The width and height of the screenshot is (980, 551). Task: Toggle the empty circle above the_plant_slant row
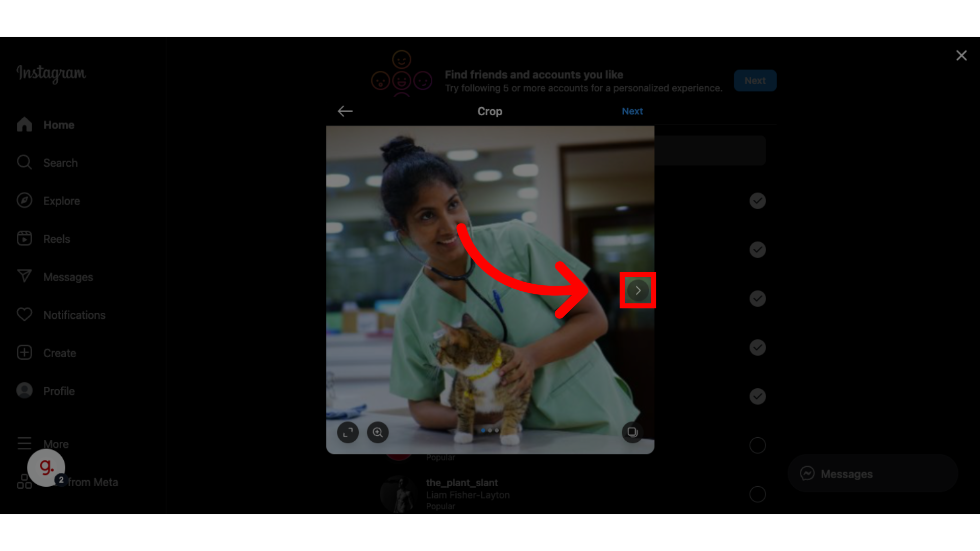[757, 445]
